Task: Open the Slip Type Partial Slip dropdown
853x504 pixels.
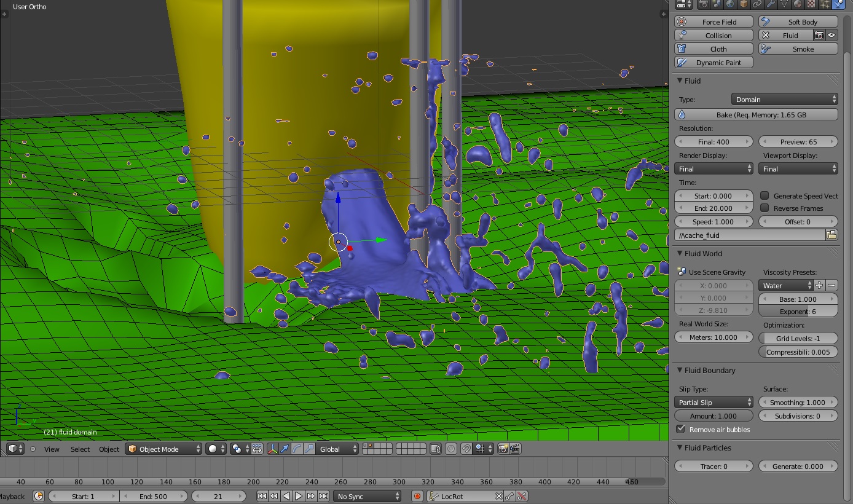Action: click(x=713, y=402)
